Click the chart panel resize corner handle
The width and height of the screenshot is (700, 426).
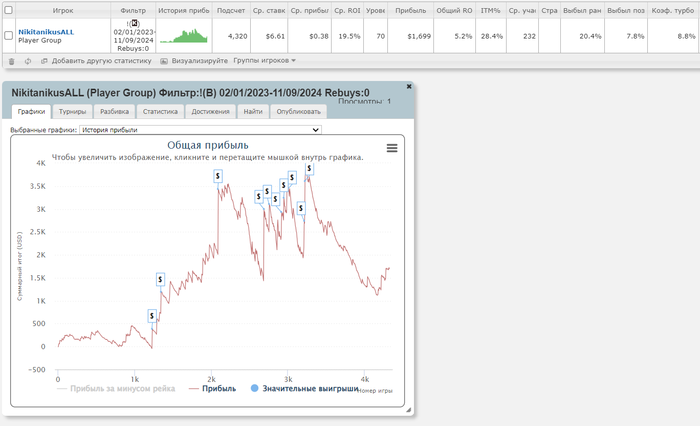(x=408, y=409)
